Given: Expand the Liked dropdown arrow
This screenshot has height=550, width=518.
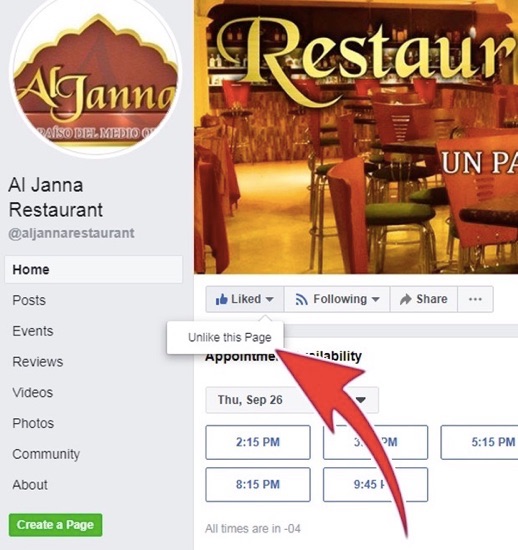Looking at the screenshot, I should (269, 300).
